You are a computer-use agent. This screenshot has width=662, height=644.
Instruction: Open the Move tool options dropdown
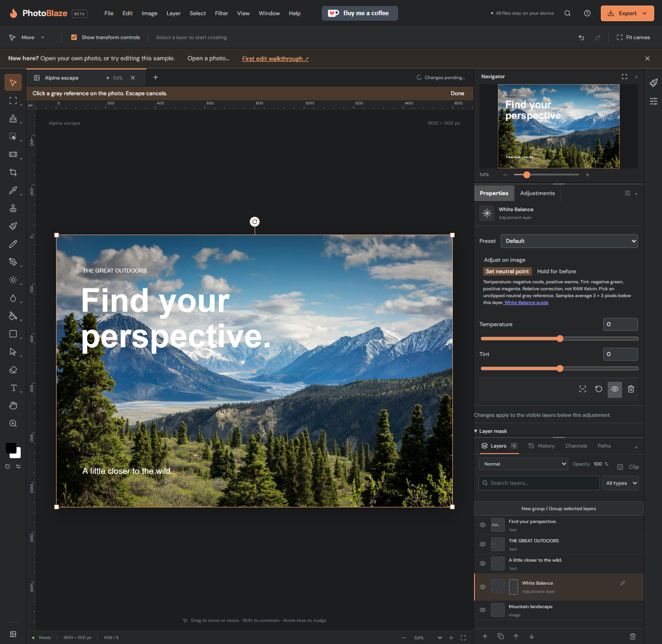pos(43,37)
